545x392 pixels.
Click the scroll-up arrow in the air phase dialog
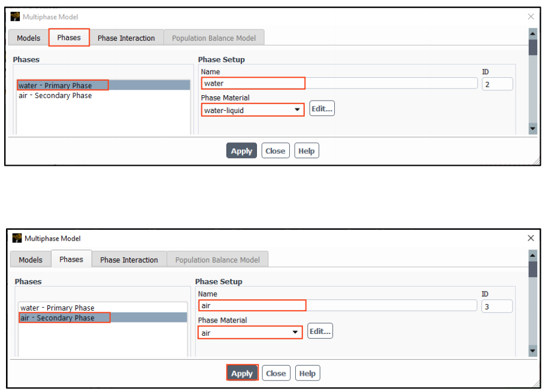click(532, 255)
